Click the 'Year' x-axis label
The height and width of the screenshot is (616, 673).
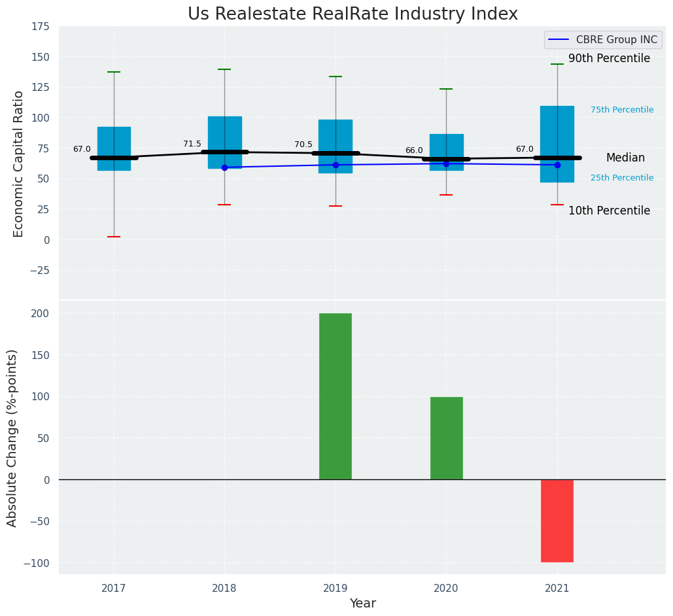coord(363,603)
